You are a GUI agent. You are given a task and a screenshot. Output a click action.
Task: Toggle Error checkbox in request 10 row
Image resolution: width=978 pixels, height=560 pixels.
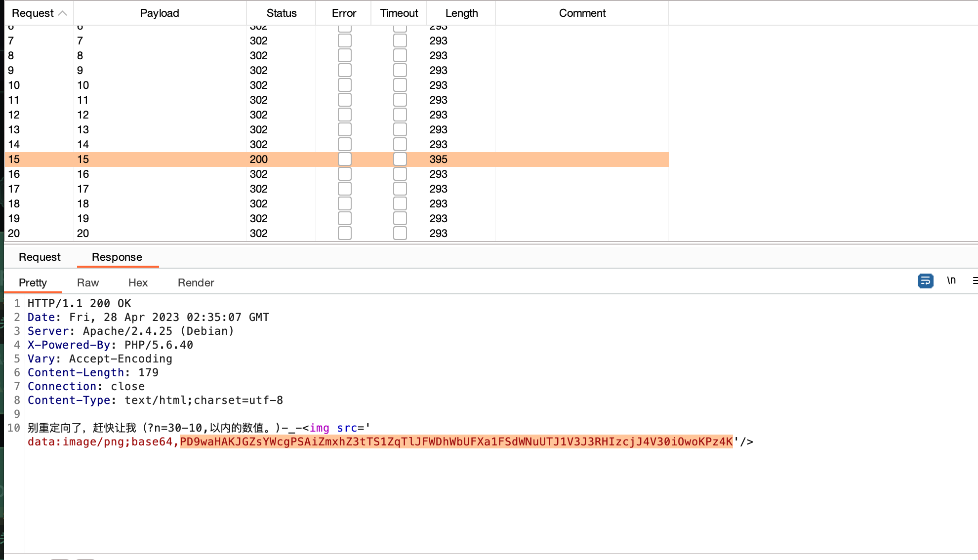click(345, 85)
